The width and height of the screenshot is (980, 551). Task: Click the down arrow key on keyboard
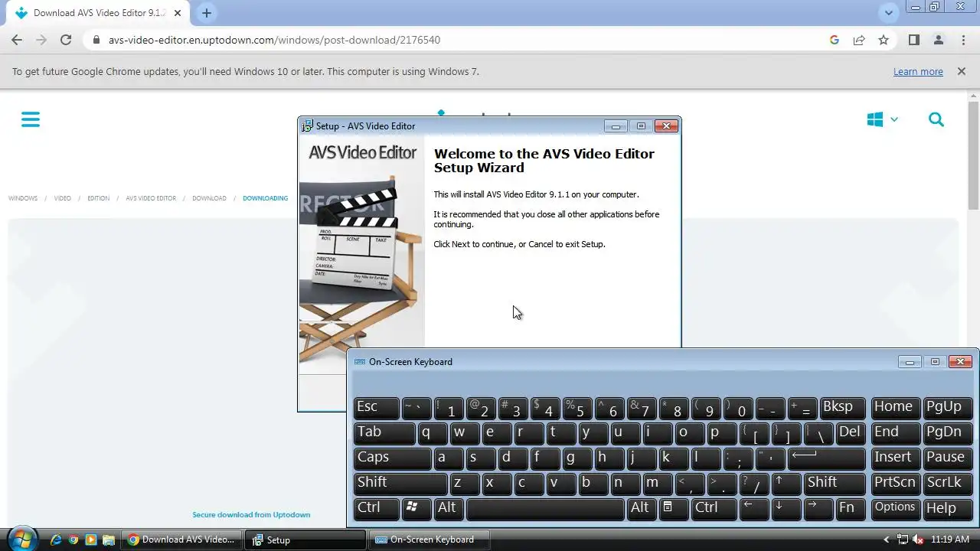pos(785,509)
